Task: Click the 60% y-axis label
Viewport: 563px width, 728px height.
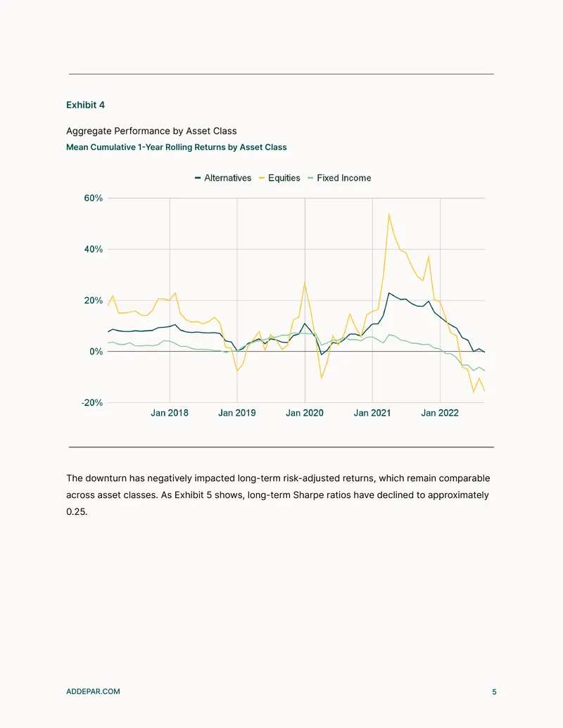Action: [x=94, y=198]
